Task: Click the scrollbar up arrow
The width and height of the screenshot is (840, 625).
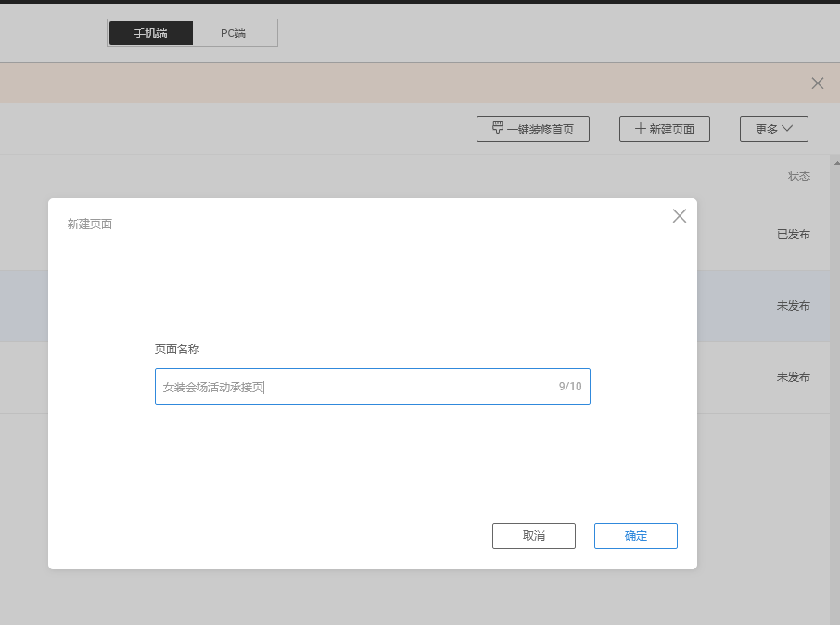Action: click(x=835, y=163)
